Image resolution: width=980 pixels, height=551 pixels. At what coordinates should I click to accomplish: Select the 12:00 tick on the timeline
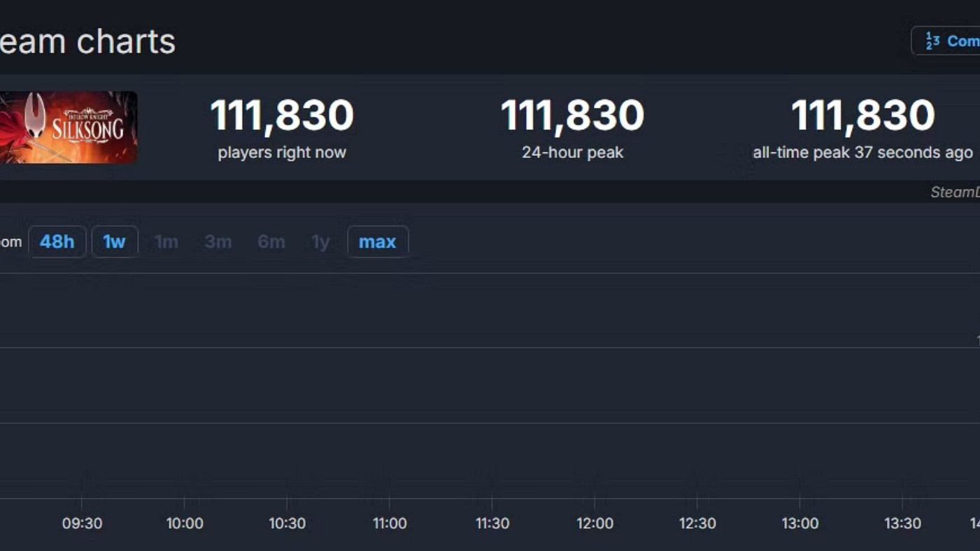click(x=595, y=524)
